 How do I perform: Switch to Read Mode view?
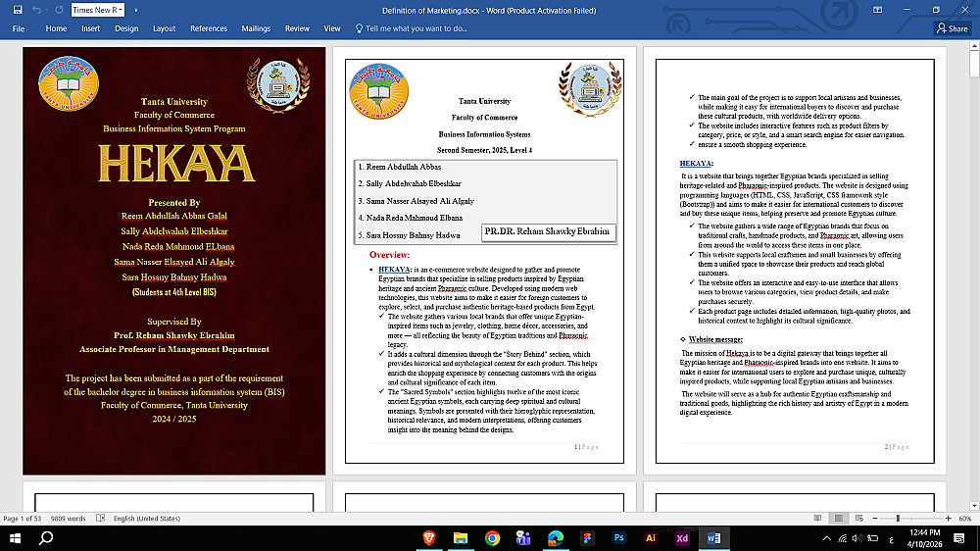tap(817, 519)
